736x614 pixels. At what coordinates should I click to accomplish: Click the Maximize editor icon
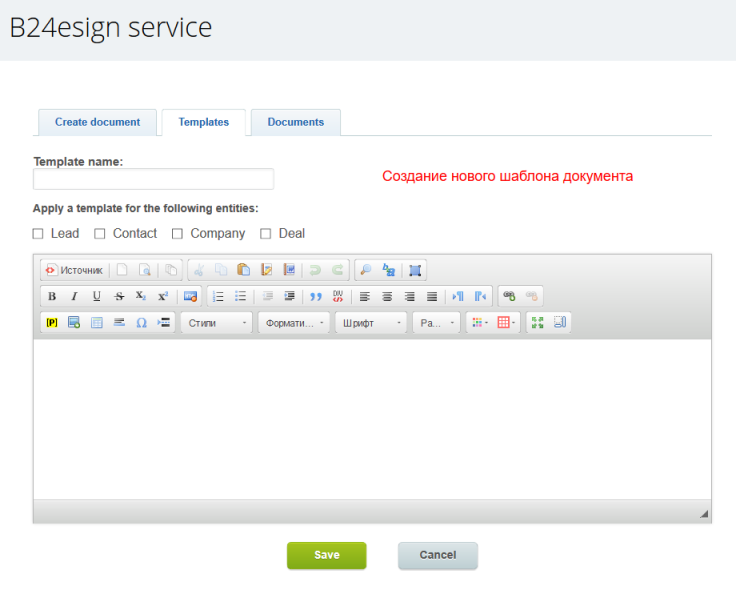click(x=537, y=322)
